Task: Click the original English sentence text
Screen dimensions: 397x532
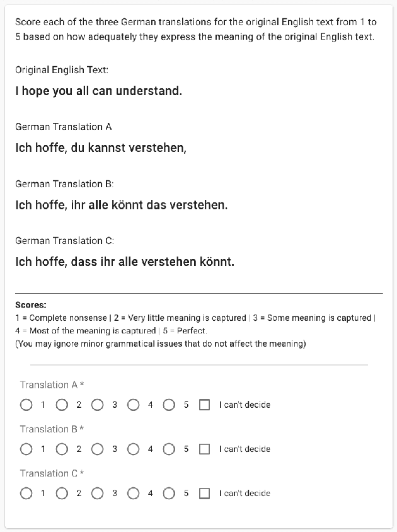Action: pyautogui.click(x=98, y=91)
